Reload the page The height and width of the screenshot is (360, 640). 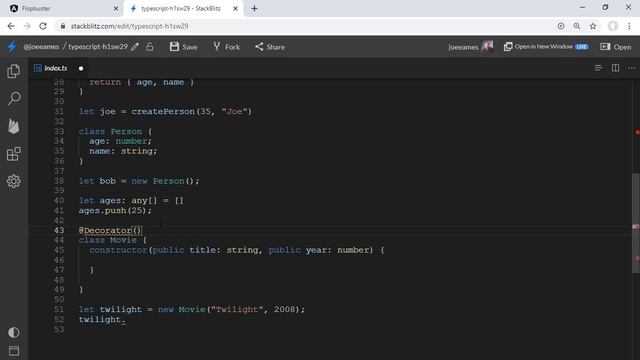point(43,26)
